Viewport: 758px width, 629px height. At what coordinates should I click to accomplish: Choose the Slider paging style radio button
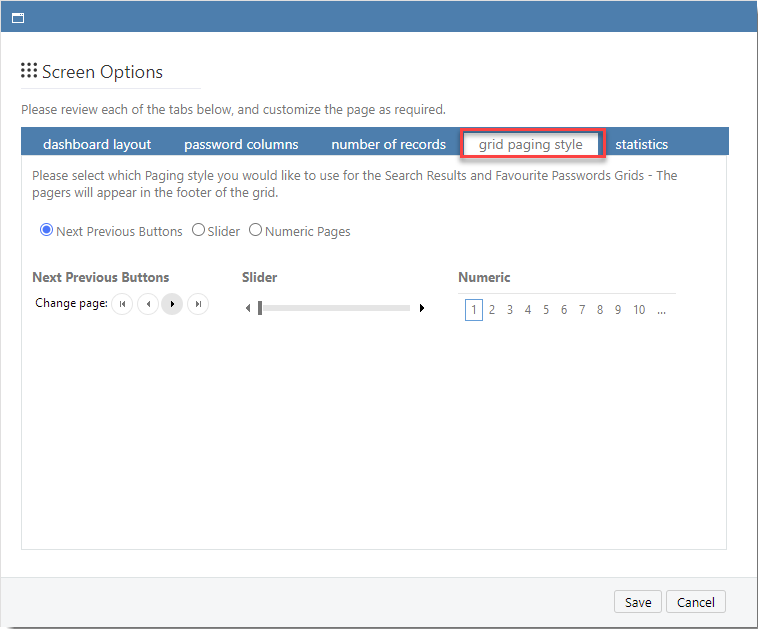(x=198, y=230)
